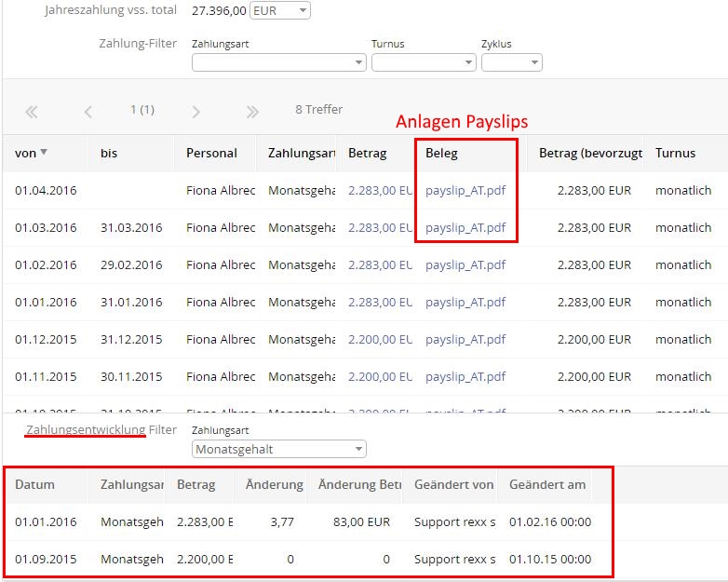Image resolution: width=728 pixels, height=582 pixels.
Task: Select bis date 30.11.2015 cell
Action: [x=131, y=376]
